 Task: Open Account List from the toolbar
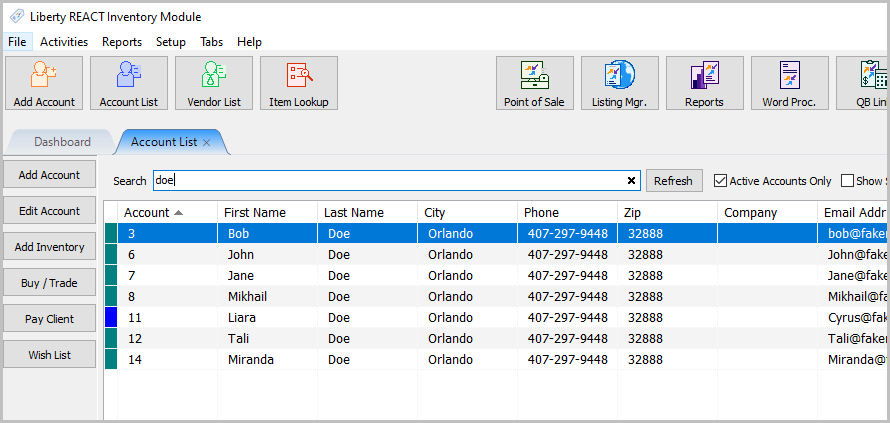pos(129,83)
